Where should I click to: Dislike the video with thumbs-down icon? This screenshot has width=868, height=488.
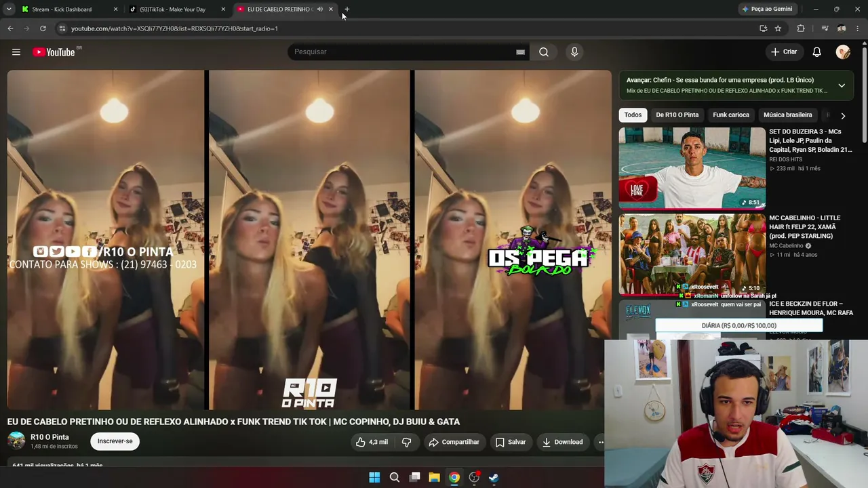[407, 442]
